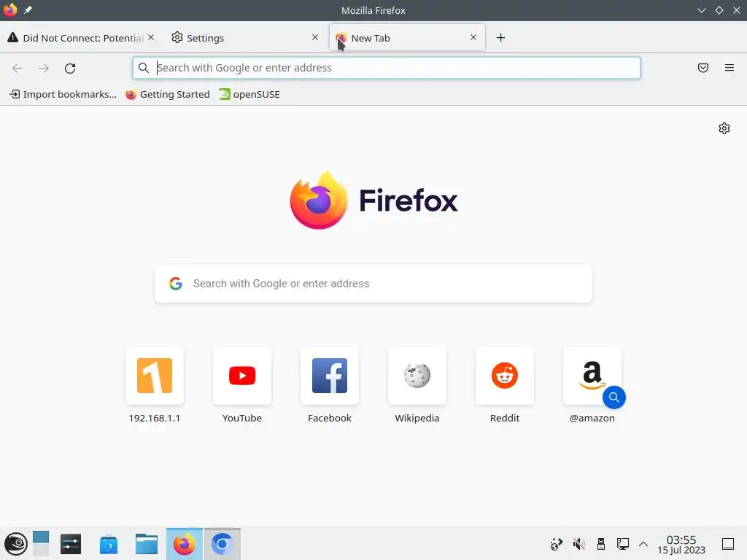Open the network connections tray icon
This screenshot has height=560, width=747.
(623, 544)
